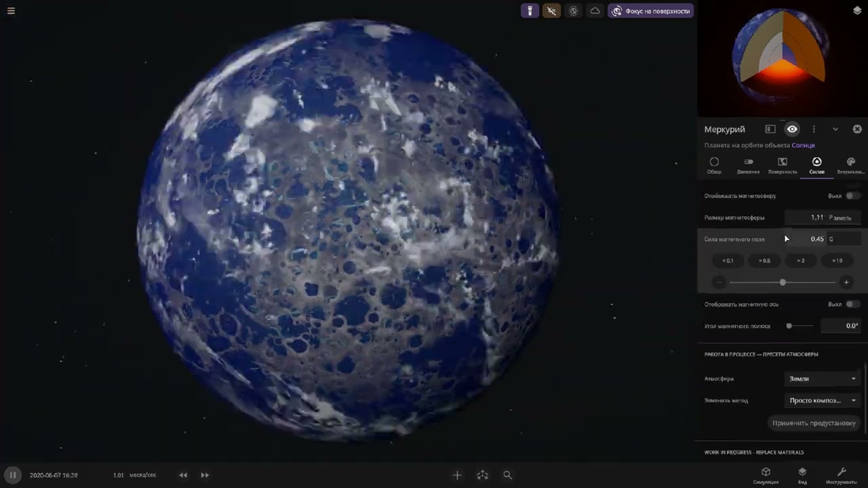Click the magnetic field strength slider handle
This screenshot has width=868, height=488.
click(783, 282)
